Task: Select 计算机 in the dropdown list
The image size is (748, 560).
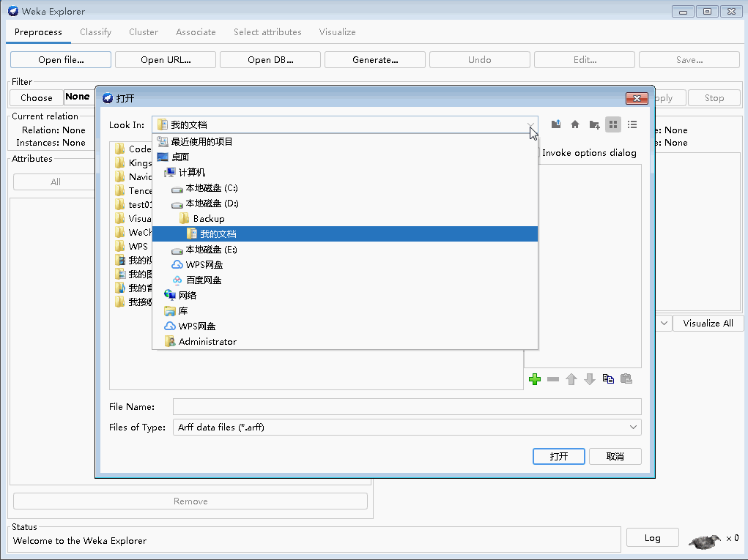Action: [345, 172]
